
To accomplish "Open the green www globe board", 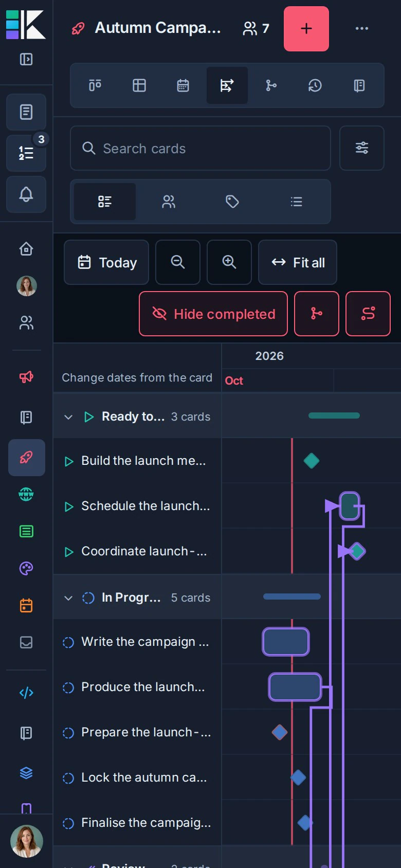I will [x=26, y=494].
